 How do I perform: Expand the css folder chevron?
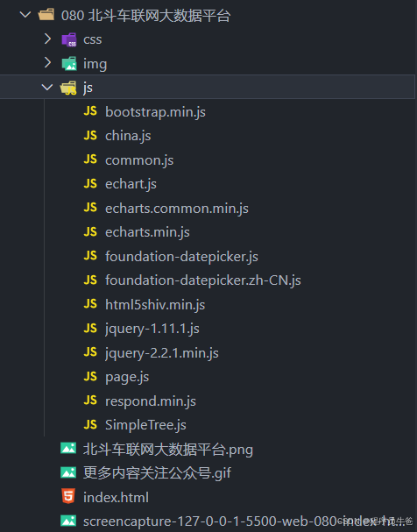[x=48, y=39]
